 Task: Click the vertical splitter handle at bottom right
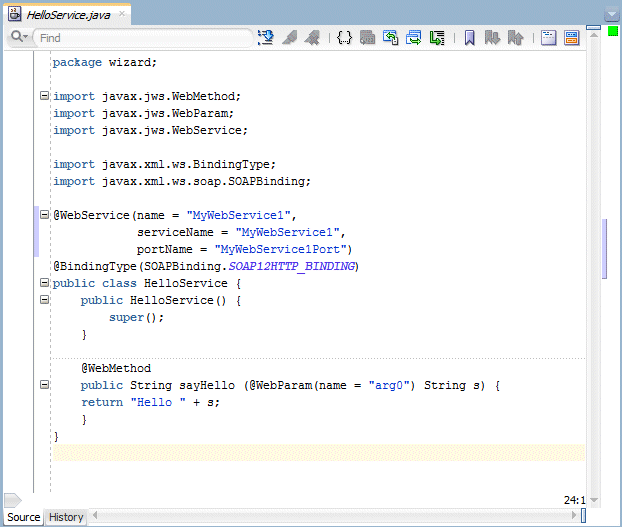tap(583, 516)
